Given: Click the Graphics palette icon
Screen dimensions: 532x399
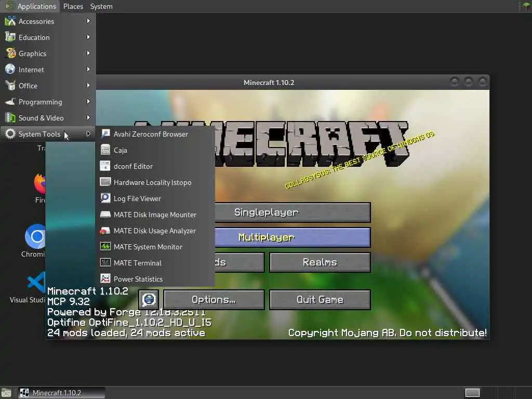Looking at the screenshot, I should click(10, 54).
